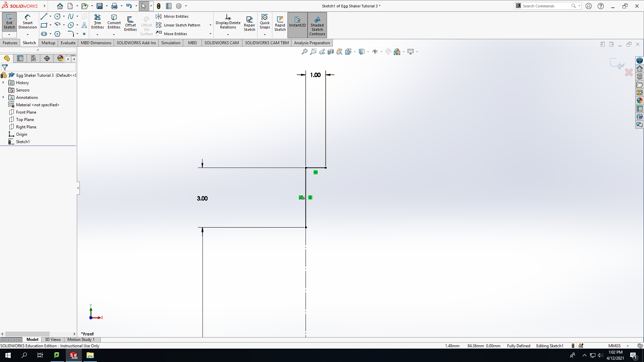Click the Zoom to Fit icon

(305, 52)
